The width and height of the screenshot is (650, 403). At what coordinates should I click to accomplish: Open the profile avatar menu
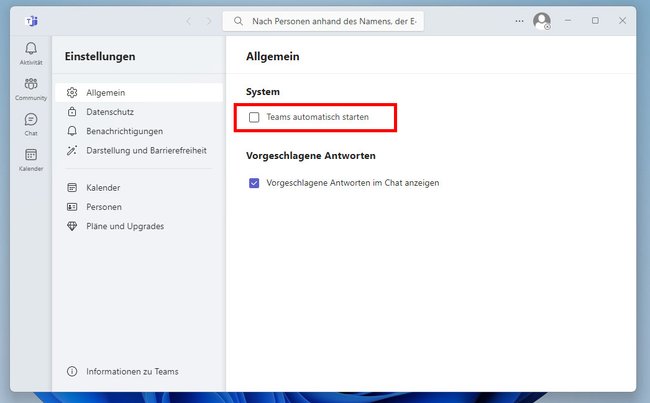point(542,21)
